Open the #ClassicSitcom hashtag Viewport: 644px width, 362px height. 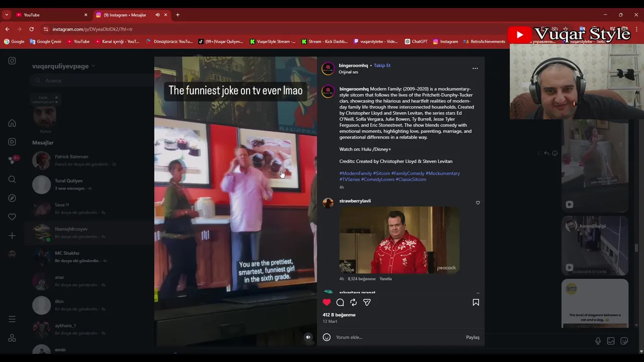[x=411, y=179]
